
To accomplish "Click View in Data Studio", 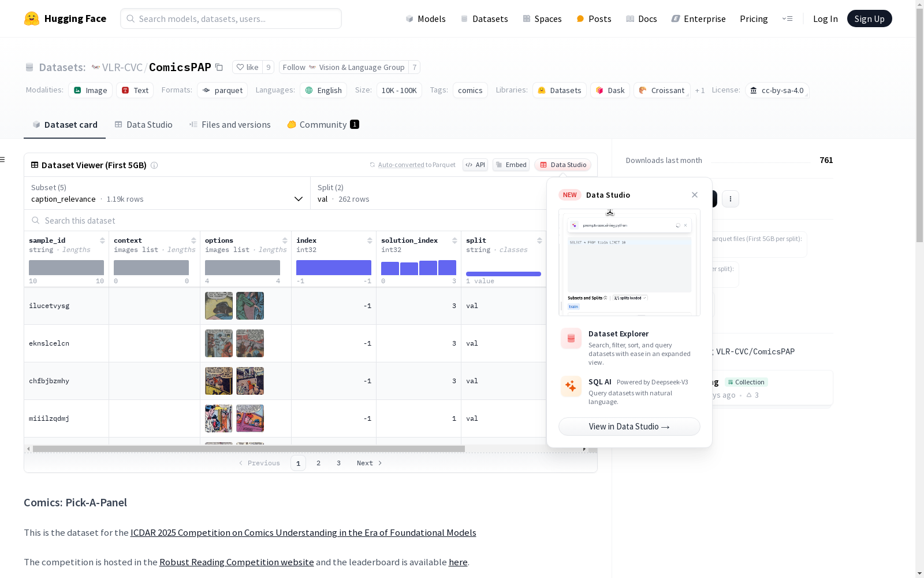I will click(x=629, y=427).
